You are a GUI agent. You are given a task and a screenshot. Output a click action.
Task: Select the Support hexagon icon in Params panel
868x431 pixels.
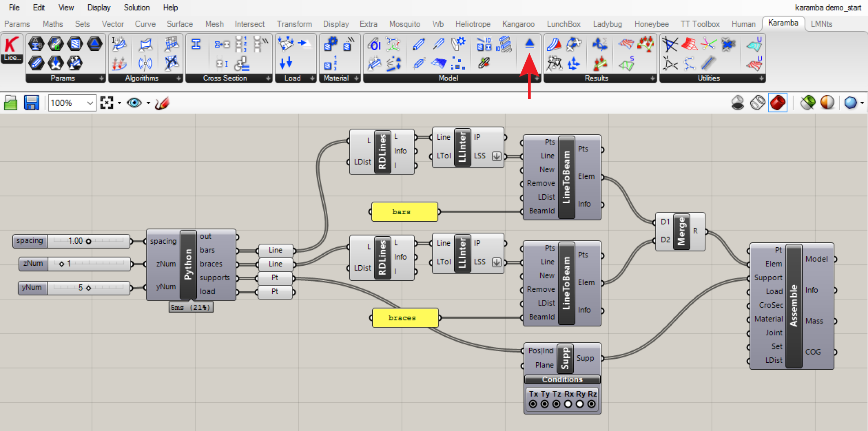(x=94, y=44)
